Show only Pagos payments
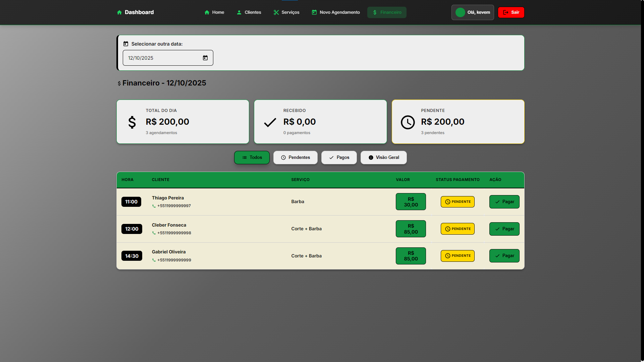Viewport: 644px width, 362px height. click(339, 158)
